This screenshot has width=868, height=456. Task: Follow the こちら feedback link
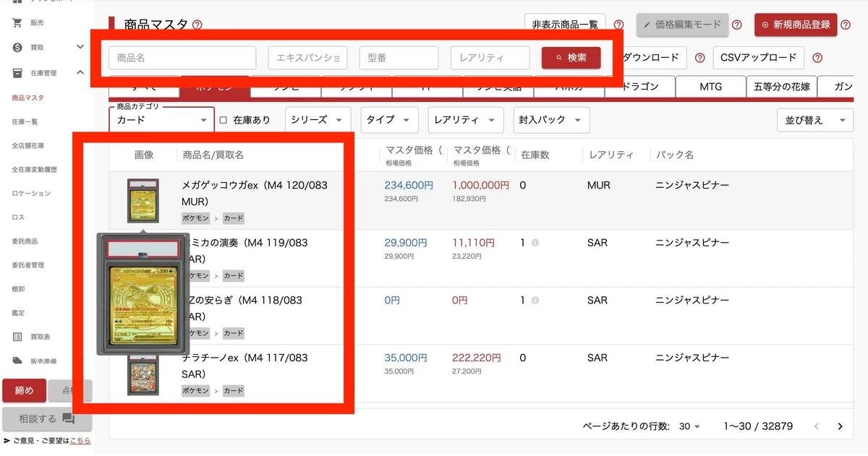(80, 440)
